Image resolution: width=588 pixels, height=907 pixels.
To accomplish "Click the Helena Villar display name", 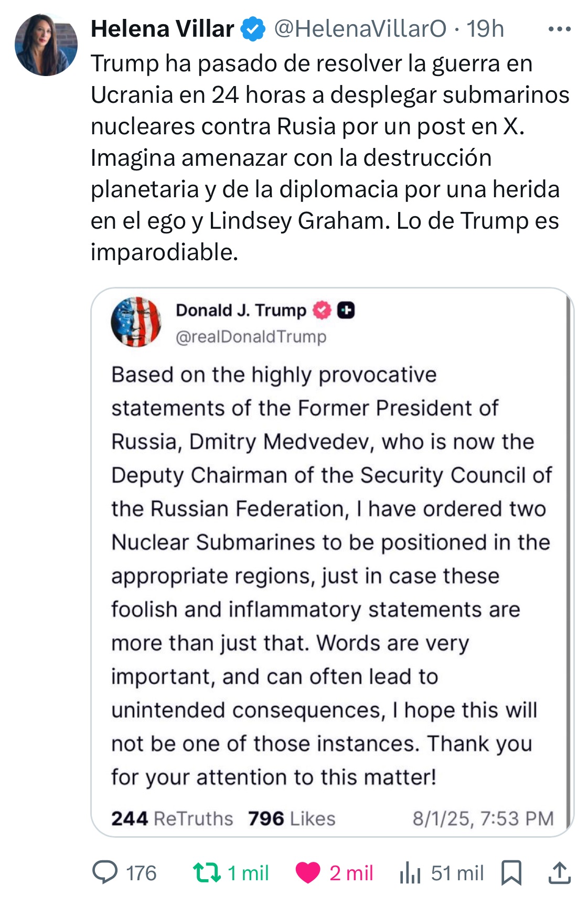I will (162, 29).
